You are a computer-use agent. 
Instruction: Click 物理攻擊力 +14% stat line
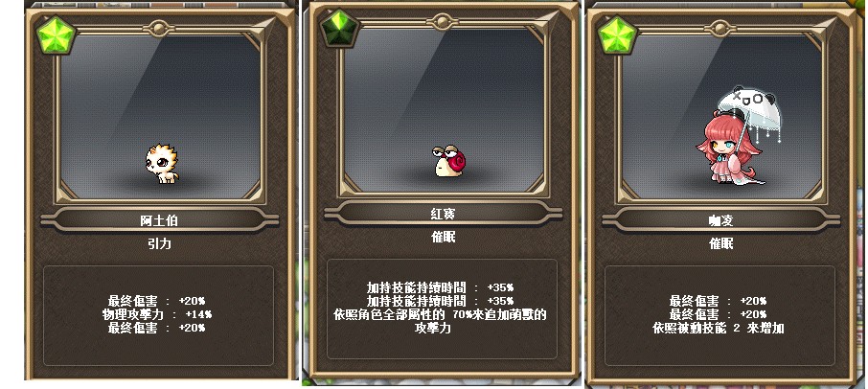coord(157,314)
